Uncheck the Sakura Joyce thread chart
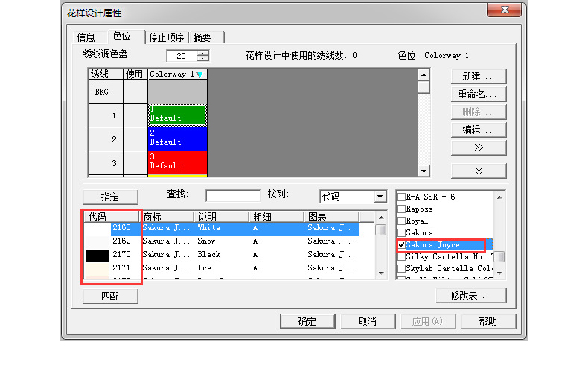 pyautogui.click(x=402, y=245)
